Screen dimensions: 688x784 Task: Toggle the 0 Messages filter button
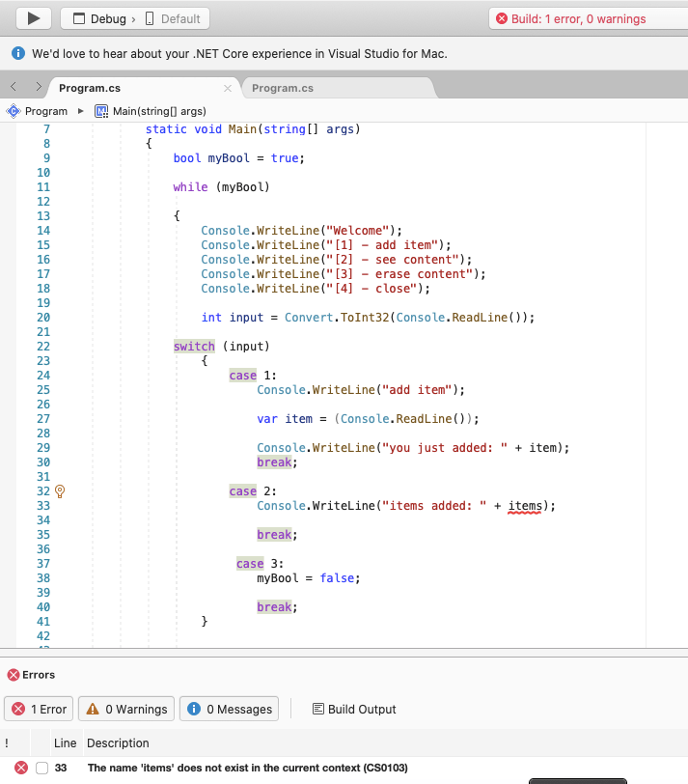pos(229,709)
